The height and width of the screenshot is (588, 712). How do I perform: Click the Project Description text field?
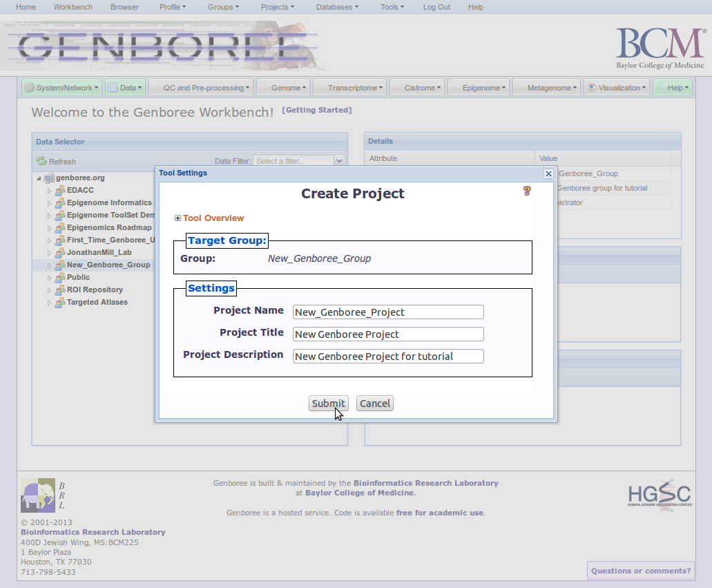388,357
